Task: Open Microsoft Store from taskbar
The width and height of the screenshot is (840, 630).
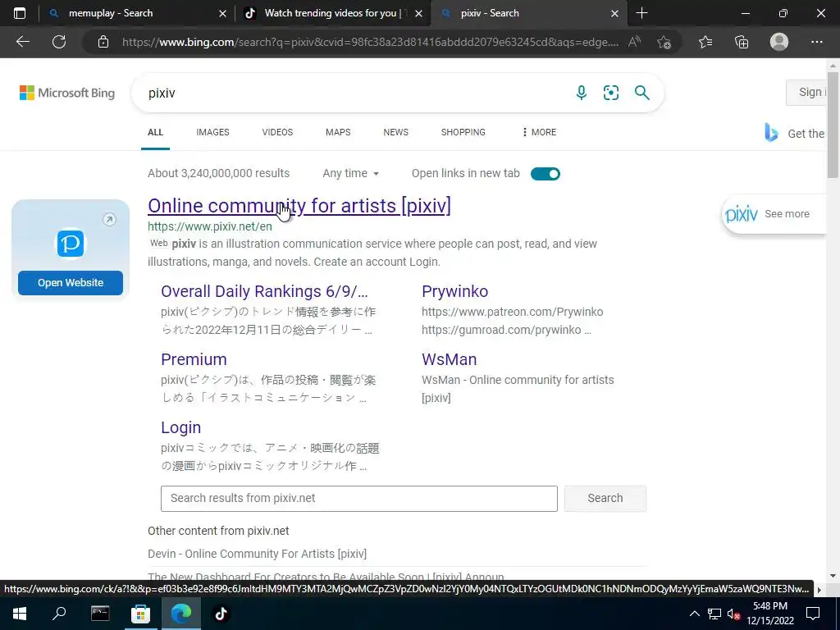Action: pos(140,614)
